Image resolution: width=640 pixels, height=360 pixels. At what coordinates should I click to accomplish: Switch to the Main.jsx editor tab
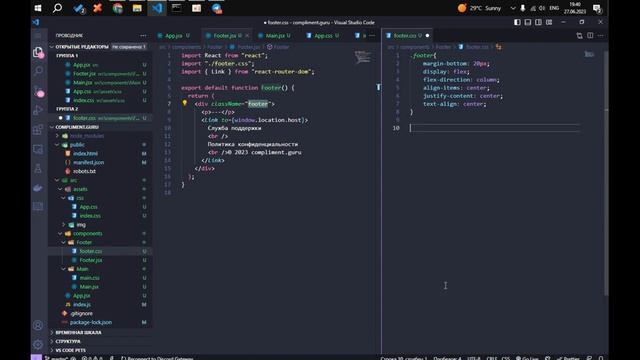(x=275, y=36)
